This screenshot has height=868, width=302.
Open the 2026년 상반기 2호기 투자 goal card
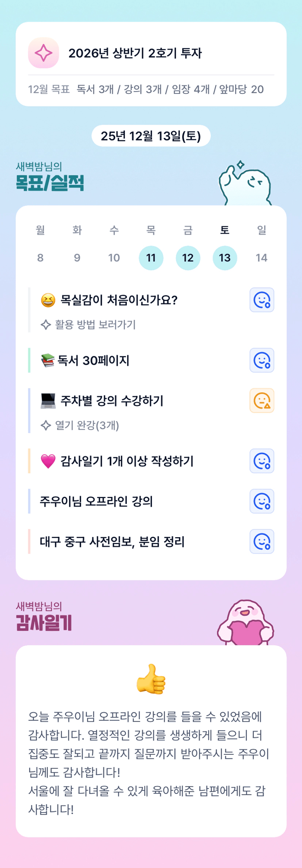pos(135,53)
